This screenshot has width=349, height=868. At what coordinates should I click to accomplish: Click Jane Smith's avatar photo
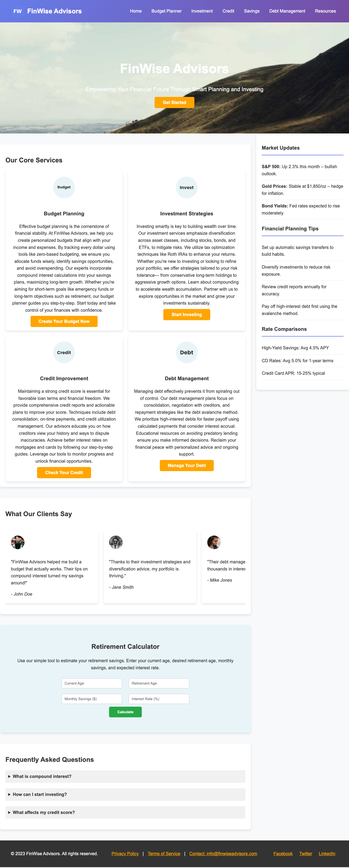[x=115, y=542]
